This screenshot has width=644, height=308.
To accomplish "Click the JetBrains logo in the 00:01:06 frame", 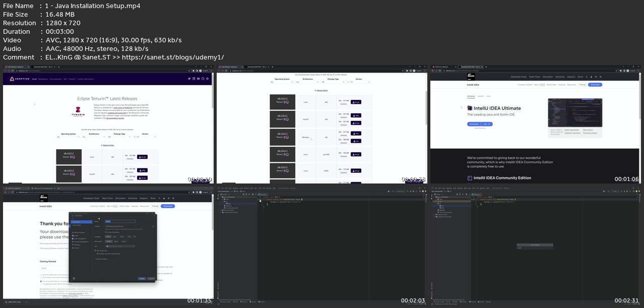I will [x=471, y=77].
